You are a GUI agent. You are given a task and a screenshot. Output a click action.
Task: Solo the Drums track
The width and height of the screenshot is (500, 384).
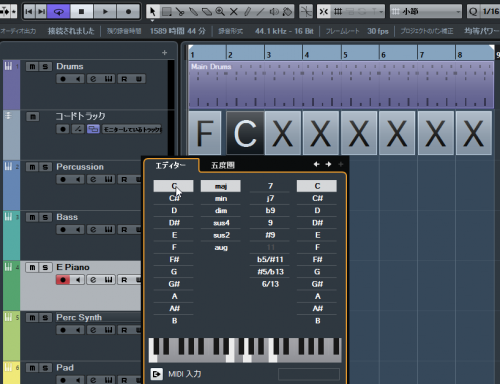[x=45, y=67]
